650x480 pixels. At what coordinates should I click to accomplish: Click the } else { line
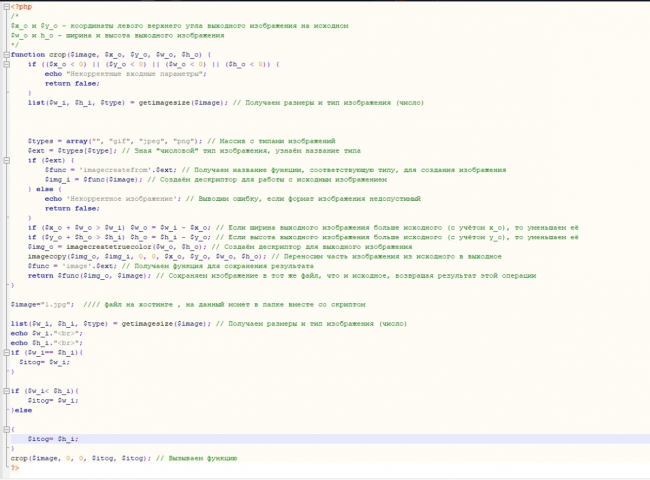[45, 189]
